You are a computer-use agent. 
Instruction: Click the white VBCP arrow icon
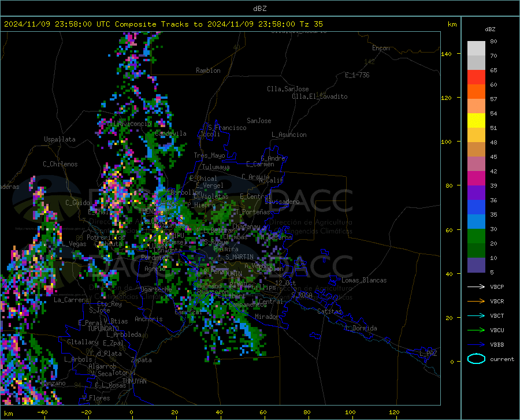(476, 287)
